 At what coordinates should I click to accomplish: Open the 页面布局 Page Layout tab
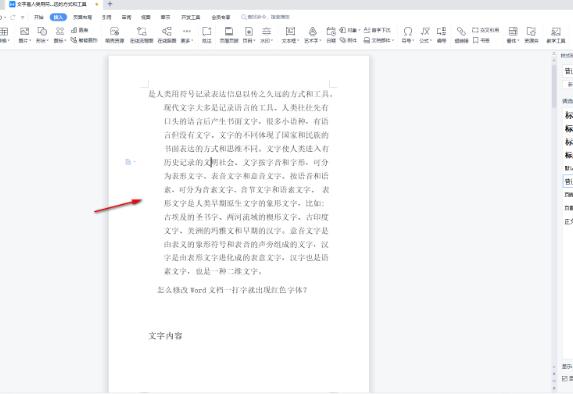83,17
